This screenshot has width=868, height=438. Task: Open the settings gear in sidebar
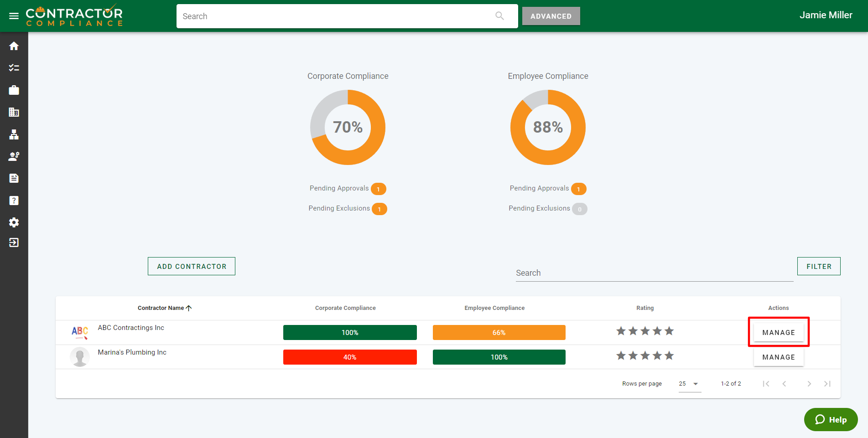pos(14,222)
